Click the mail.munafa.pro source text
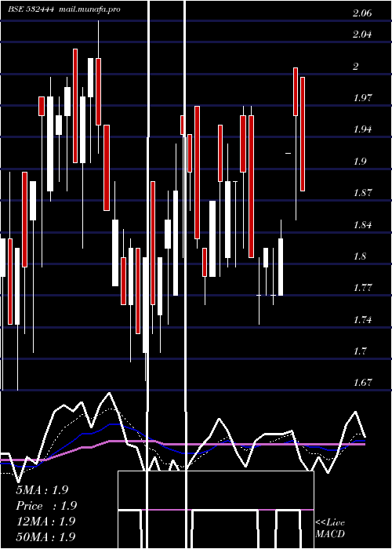This screenshot has width=392, height=549. pyautogui.click(x=89, y=9)
